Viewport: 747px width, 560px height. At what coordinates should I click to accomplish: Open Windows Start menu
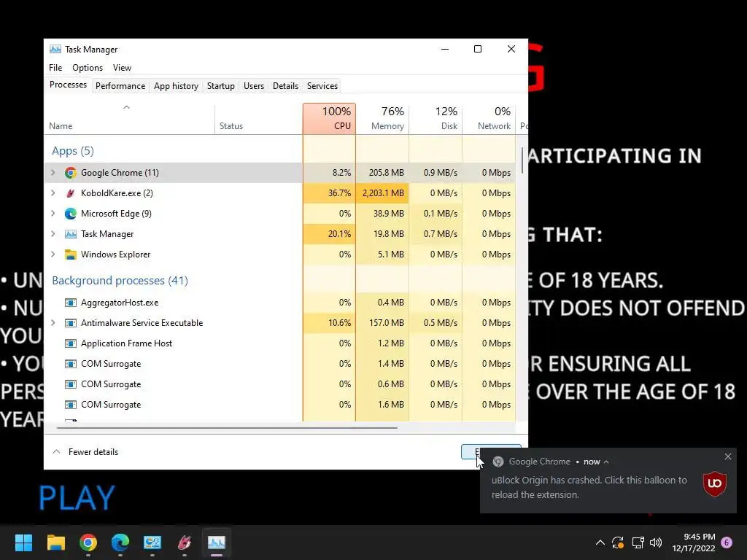(x=23, y=542)
